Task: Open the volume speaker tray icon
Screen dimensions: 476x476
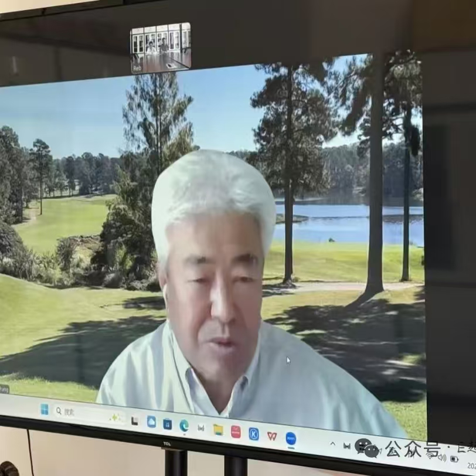Action: point(443,457)
